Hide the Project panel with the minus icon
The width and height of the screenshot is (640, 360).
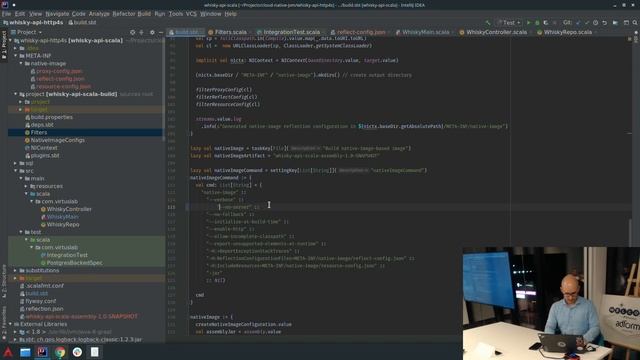pos(161,32)
